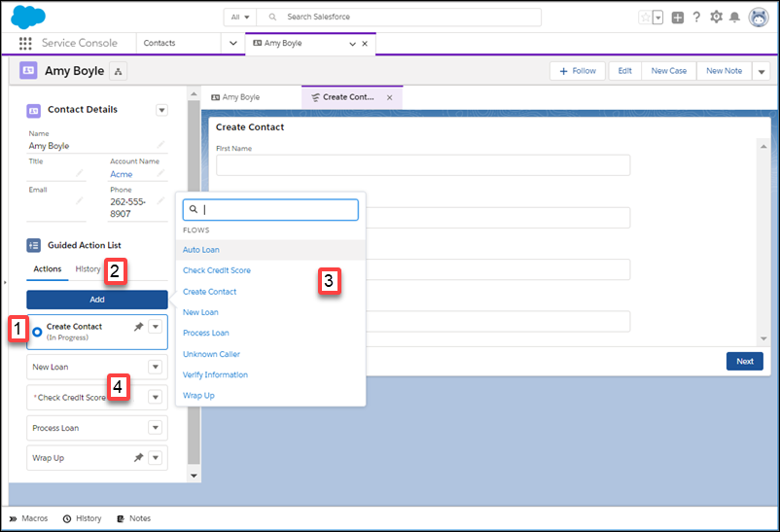Image resolution: width=780 pixels, height=532 pixels.
Task: Toggle the pin on Wrap Up action
Action: tap(138, 458)
